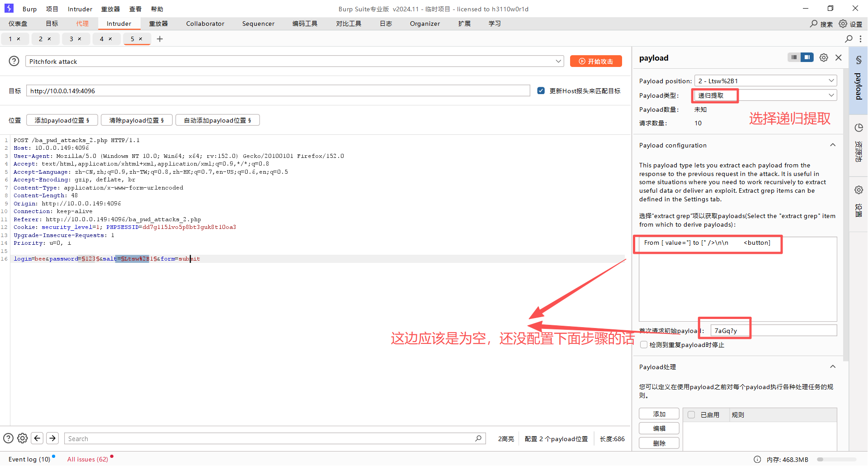Collapse the Payload configuration section
The image size is (868, 466).
(833, 145)
